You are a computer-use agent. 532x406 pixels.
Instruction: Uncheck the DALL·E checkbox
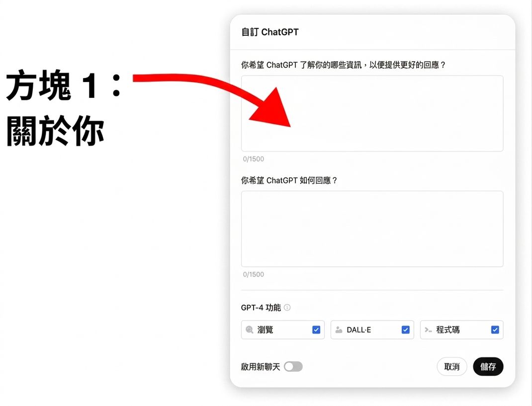[405, 329]
